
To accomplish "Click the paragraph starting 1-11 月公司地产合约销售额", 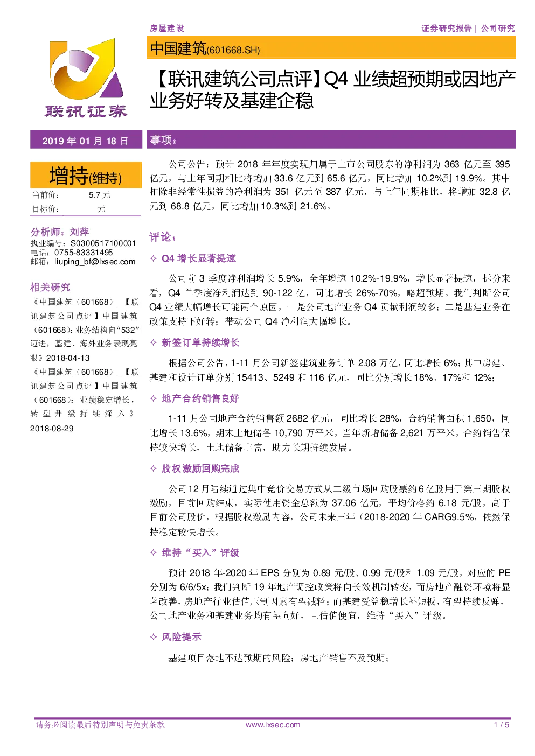I will 330,433.
